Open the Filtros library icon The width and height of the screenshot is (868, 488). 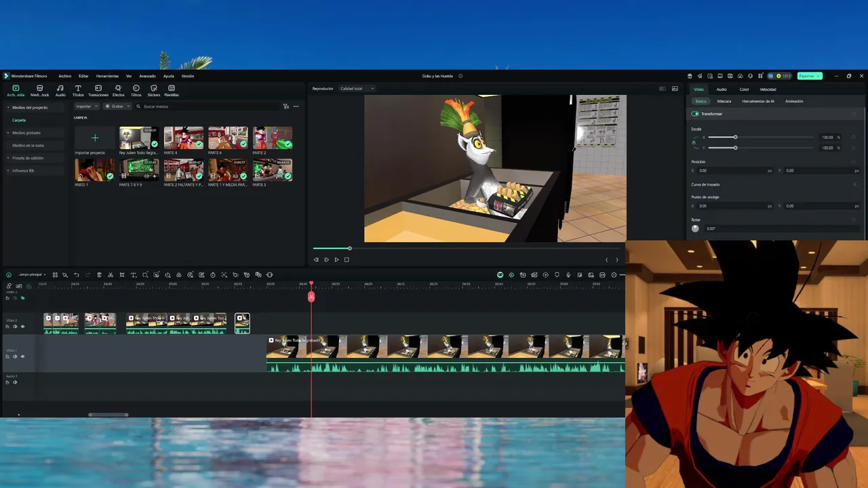tap(136, 90)
